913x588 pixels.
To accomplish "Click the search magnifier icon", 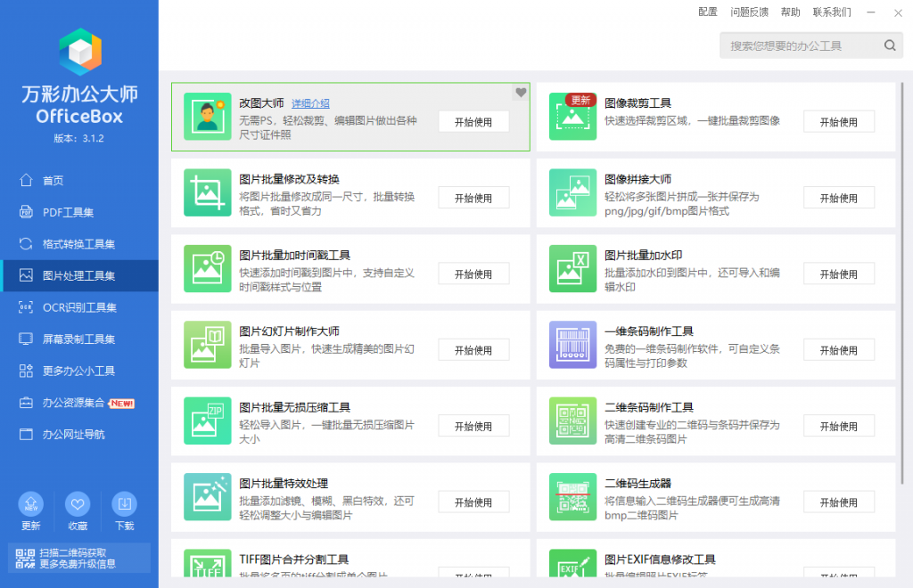I will point(889,45).
